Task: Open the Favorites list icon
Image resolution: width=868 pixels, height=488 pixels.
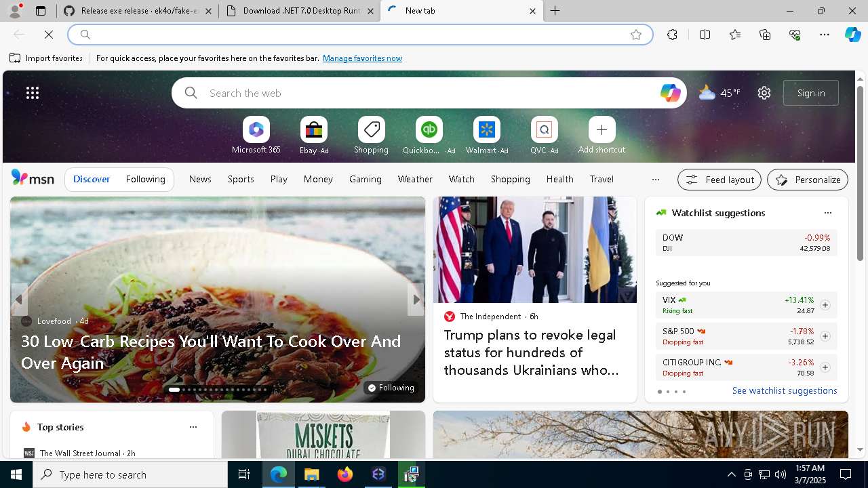Action: 735,35
